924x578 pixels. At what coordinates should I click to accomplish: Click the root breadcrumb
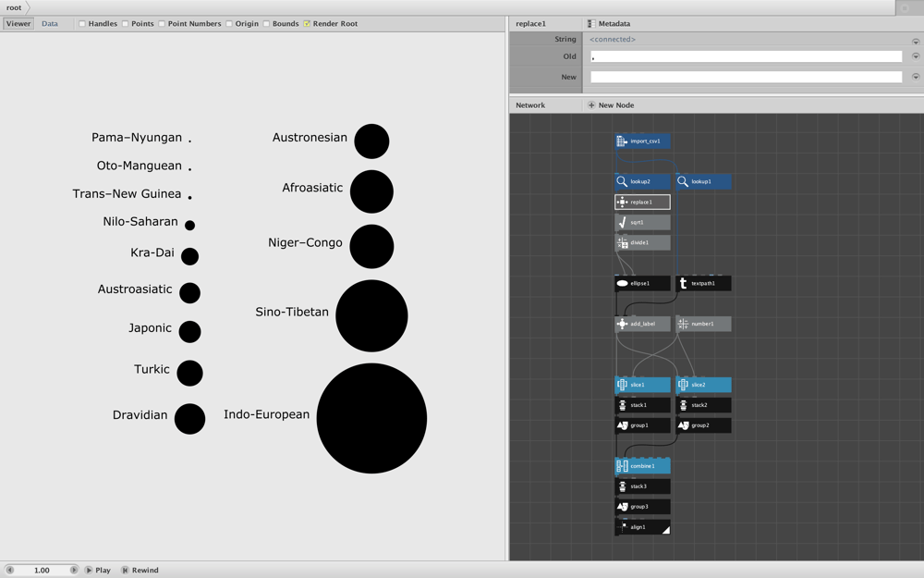point(14,7)
